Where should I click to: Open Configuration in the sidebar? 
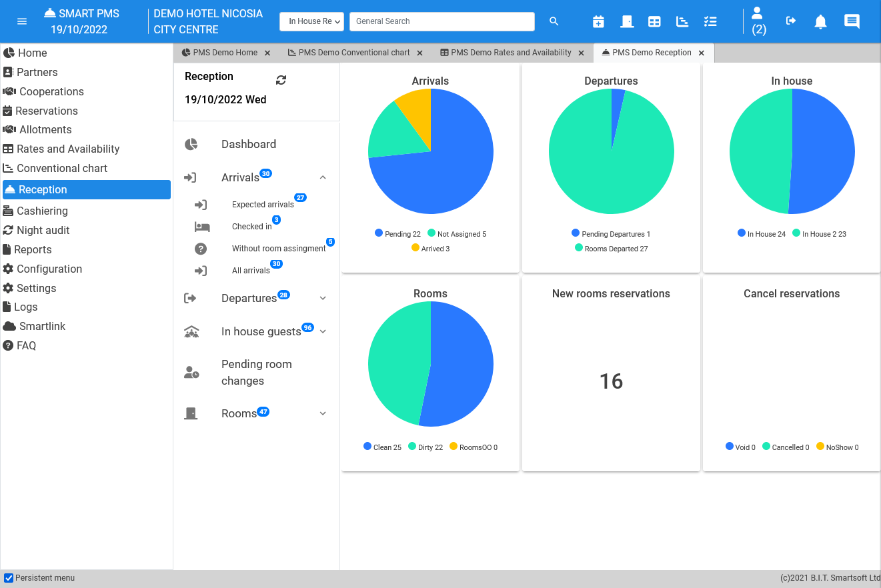click(49, 269)
